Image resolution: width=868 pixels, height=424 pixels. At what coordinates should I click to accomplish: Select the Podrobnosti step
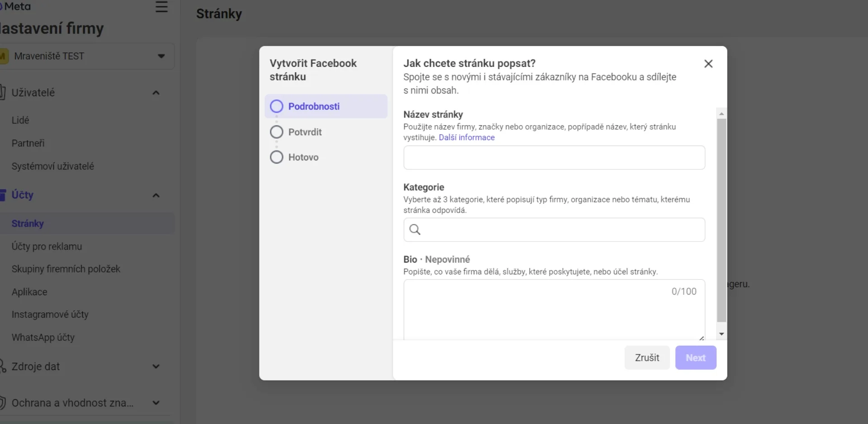[x=326, y=106]
